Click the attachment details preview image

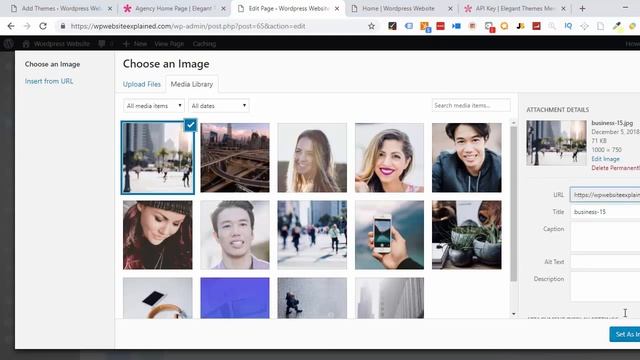point(556,142)
